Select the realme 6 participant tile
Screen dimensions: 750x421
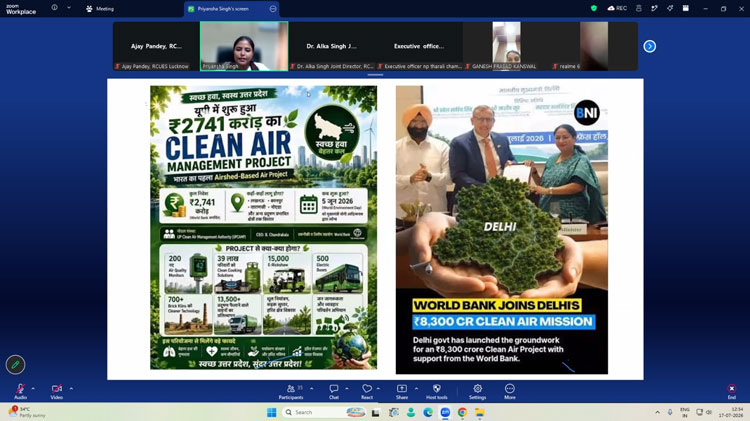594,46
